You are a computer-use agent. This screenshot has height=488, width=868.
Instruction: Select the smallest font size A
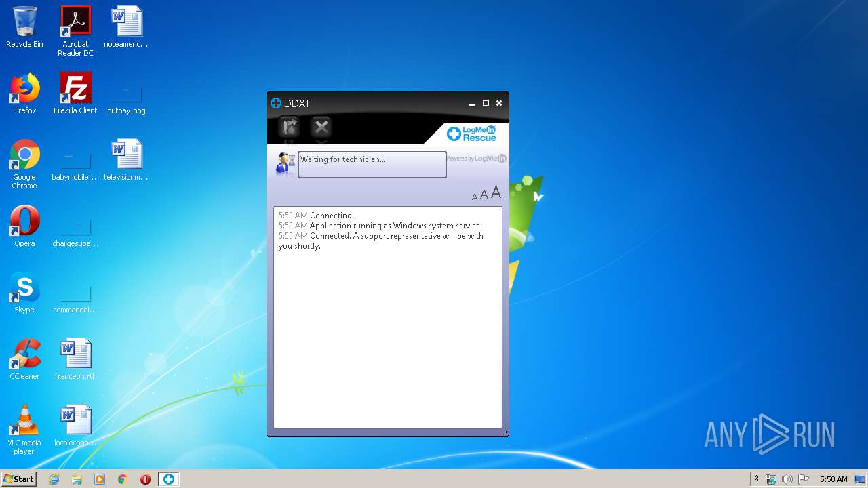[x=475, y=197]
